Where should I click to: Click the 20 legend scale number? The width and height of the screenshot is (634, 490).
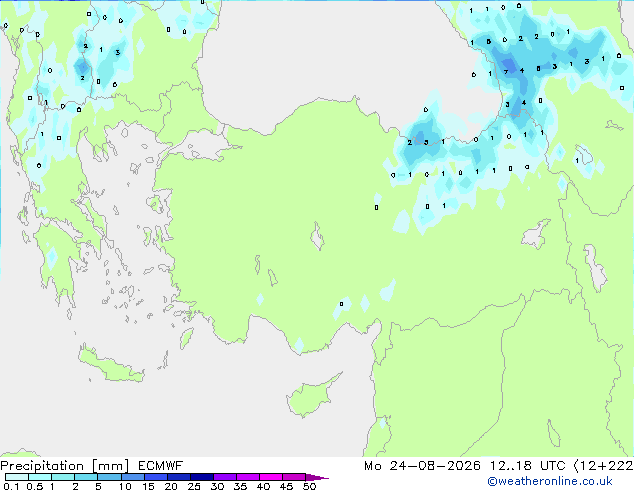pyautogui.click(x=171, y=486)
